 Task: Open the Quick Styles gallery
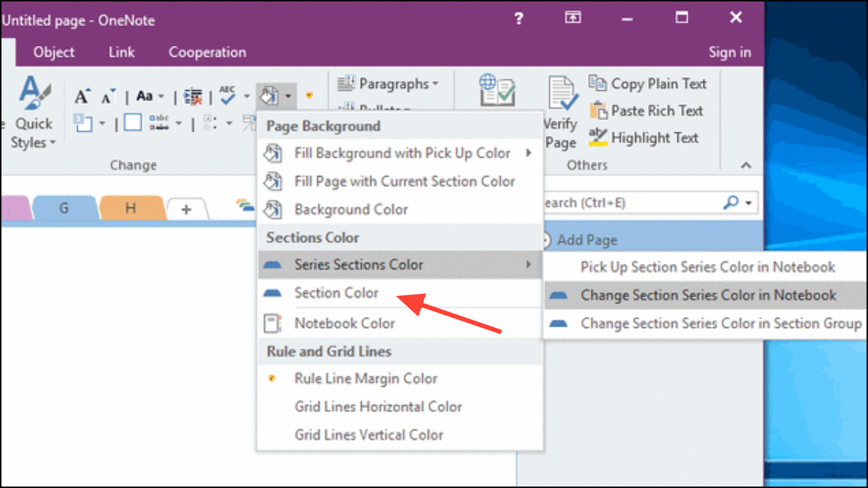33,113
